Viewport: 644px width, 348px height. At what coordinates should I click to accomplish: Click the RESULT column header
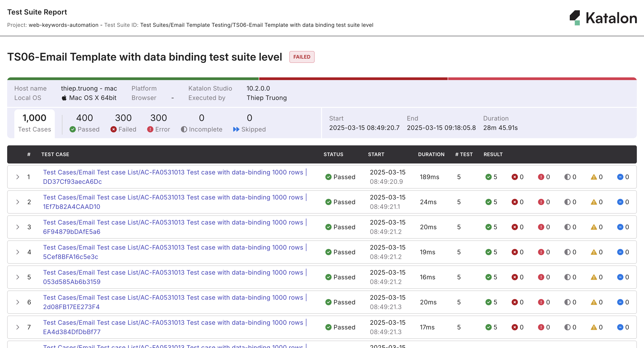[493, 155]
